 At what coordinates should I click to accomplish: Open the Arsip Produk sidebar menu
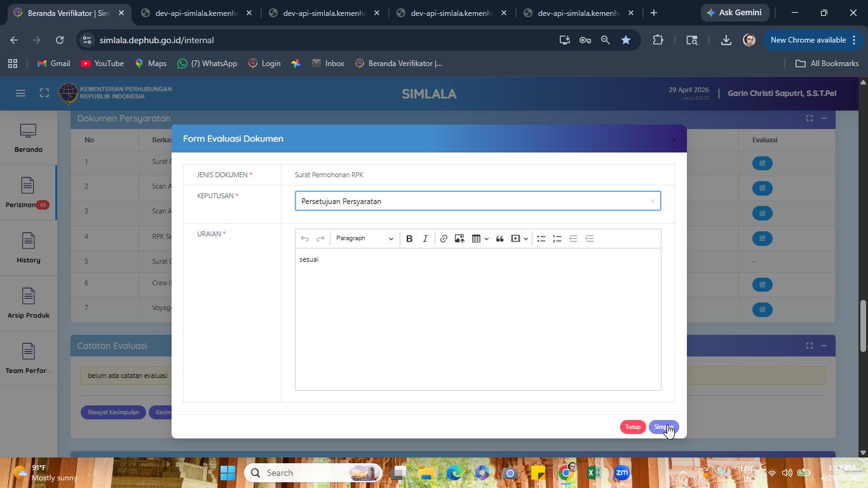[28, 304]
